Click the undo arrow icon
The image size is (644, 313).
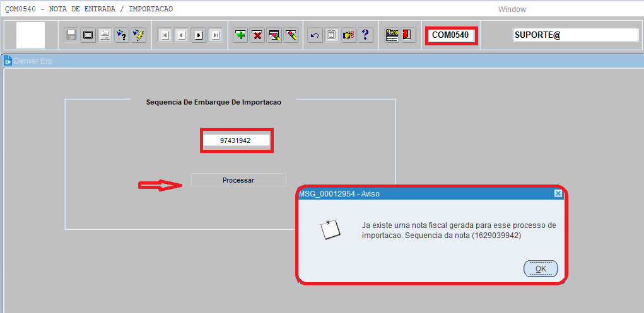coord(315,35)
